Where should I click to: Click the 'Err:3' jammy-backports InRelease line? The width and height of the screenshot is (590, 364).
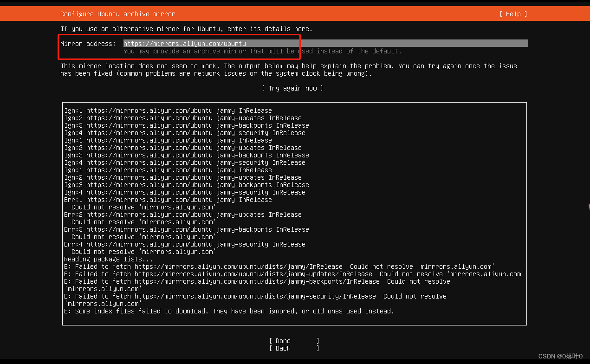click(187, 229)
